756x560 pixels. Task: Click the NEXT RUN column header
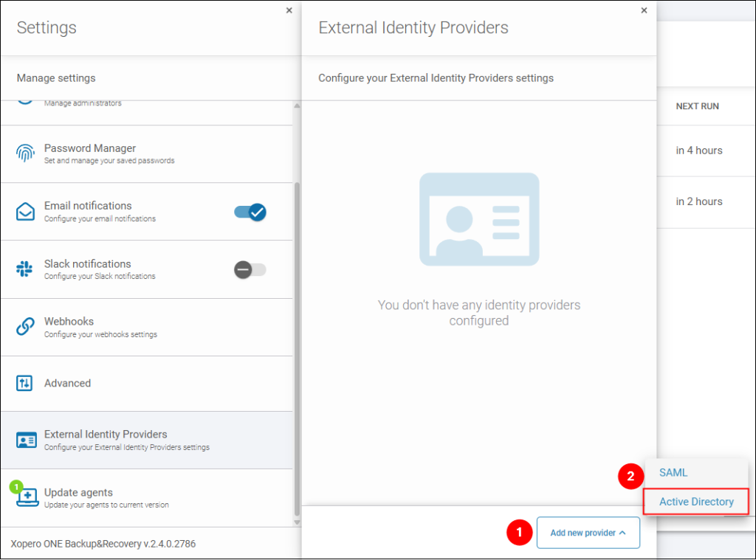tap(697, 106)
